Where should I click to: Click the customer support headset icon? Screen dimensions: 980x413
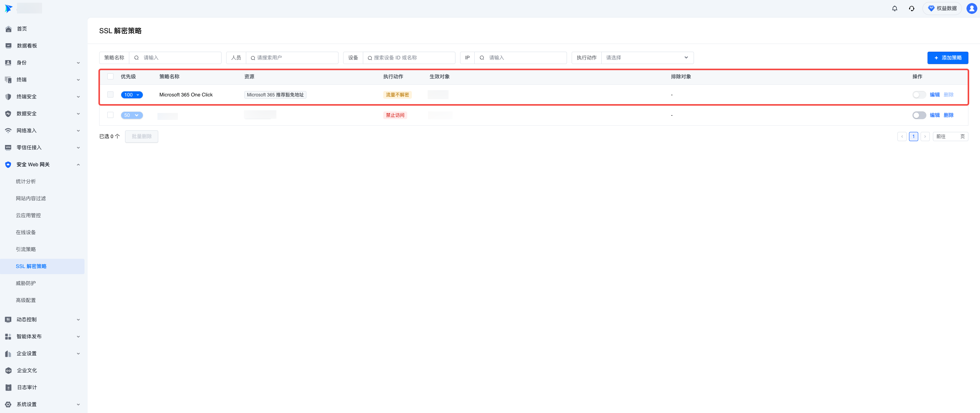(911, 8)
